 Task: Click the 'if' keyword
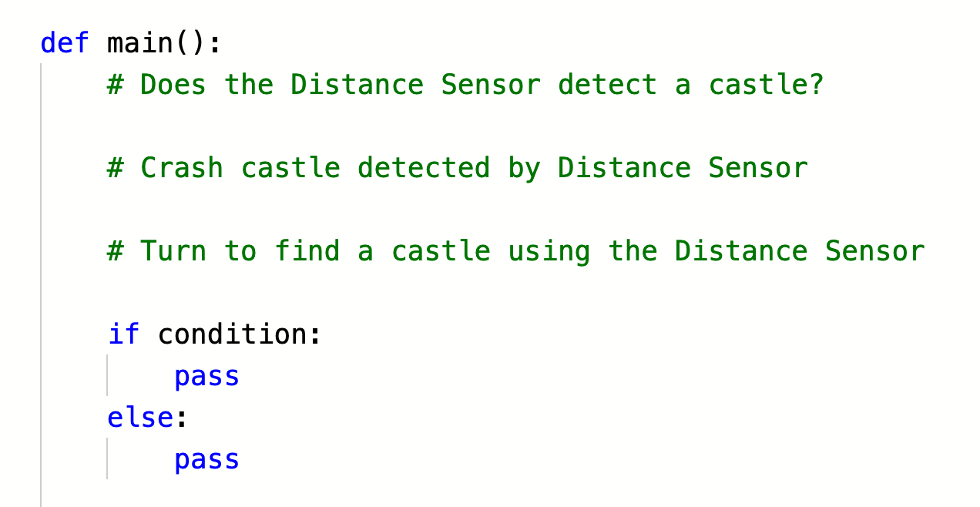[x=123, y=334]
